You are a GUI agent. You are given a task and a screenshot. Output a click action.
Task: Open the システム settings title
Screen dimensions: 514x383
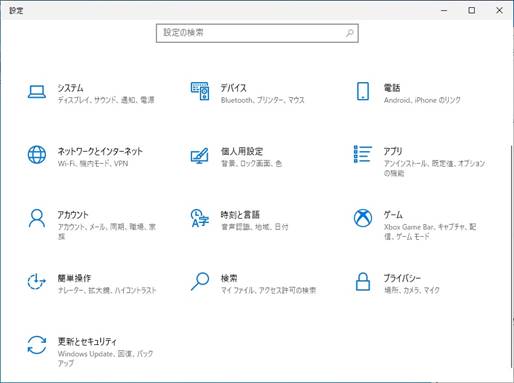(x=70, y=88)
